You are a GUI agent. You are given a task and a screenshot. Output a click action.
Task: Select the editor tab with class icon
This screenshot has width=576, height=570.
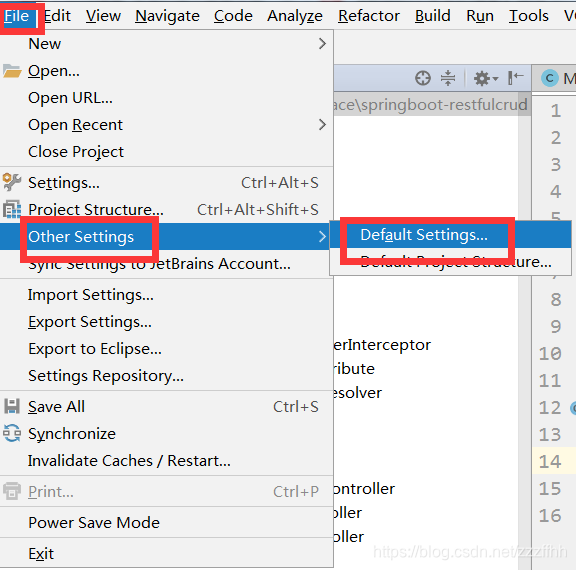[x=555, y=78]
